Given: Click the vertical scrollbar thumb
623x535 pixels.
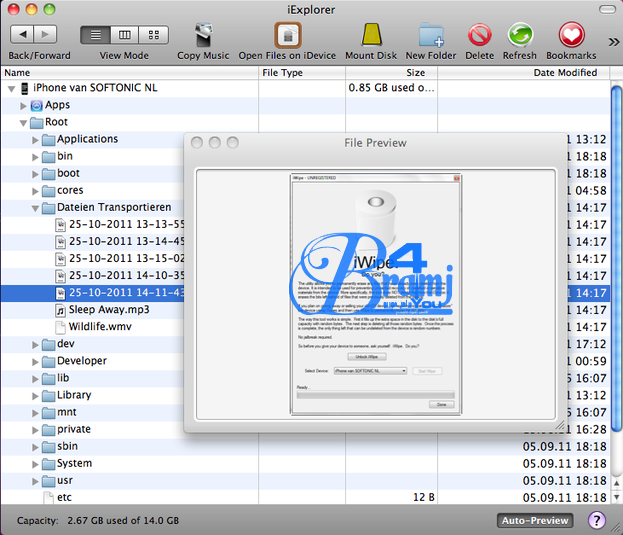Looking at the screenshot, I should [x=616, y=258].
